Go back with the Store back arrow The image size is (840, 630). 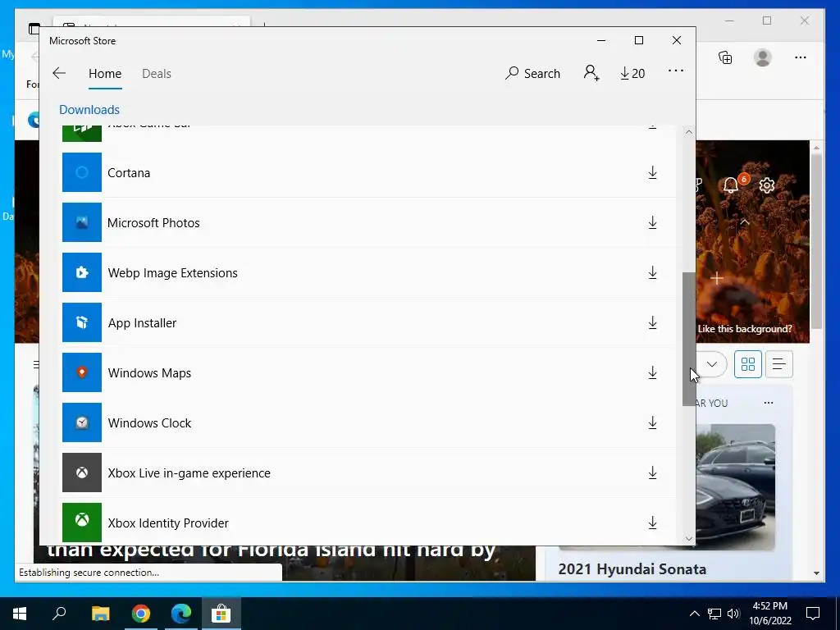click(x=59, y=73)
